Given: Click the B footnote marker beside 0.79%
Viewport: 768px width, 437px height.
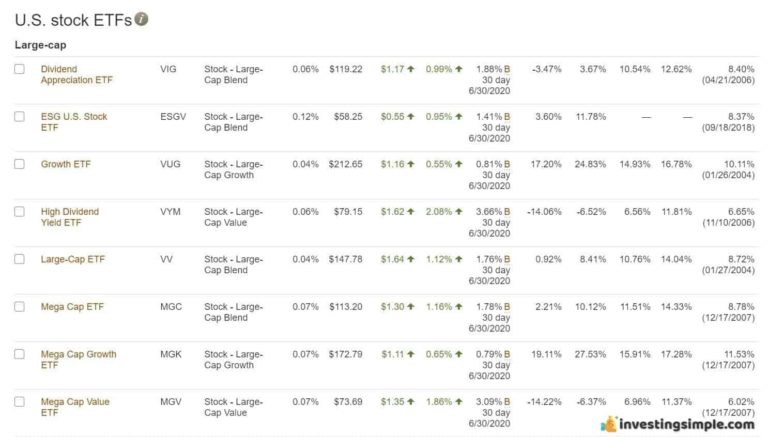Looking at the screenshot, I should tap(507, 354).
